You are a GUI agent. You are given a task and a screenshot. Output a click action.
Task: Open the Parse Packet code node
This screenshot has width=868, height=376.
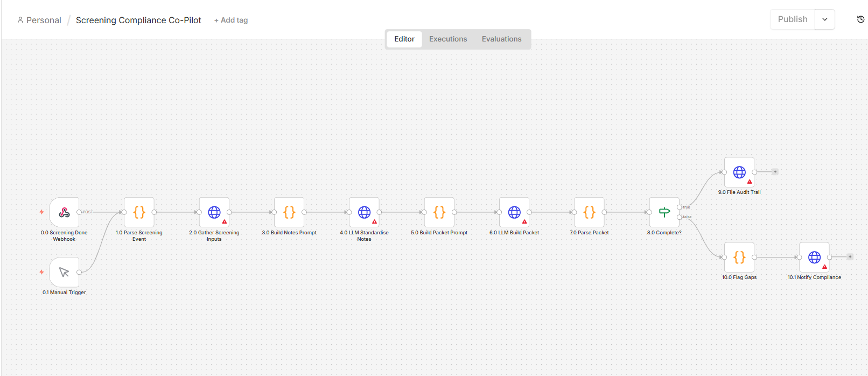pyautogui.click(x=589, y=212)
